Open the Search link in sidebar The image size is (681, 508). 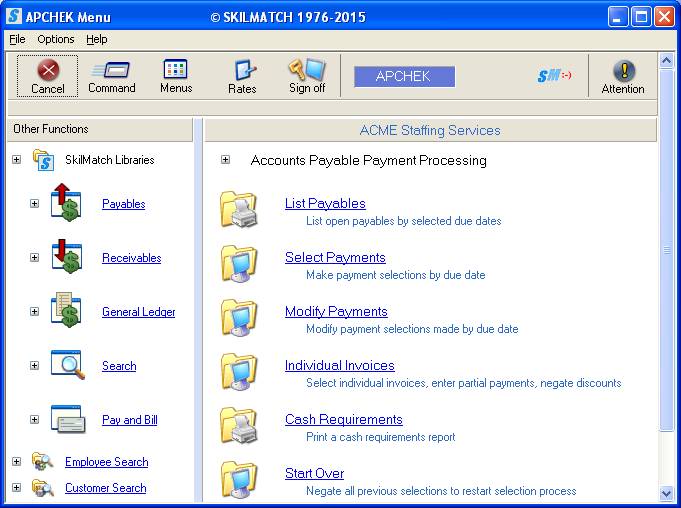tap(119, 366)
